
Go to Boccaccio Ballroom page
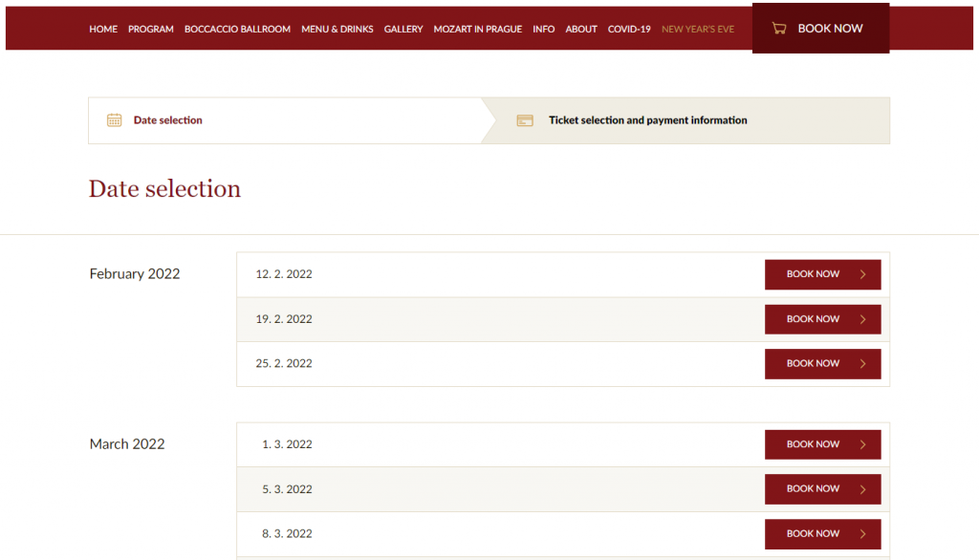coord(237,30)
